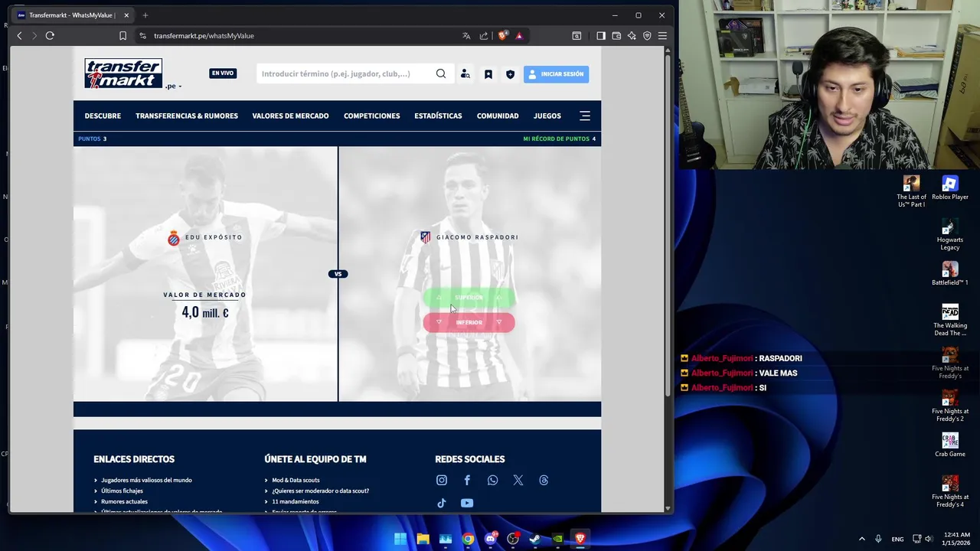Click the 4,0 mill. € market value
The height and width of the screenshot is (551, 980).
point(204,312)
